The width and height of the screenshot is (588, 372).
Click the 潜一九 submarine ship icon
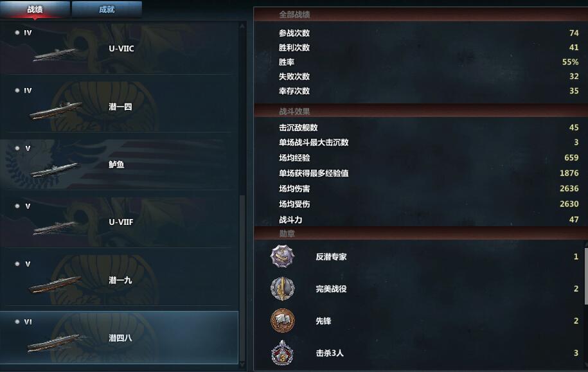click(x=55, y=285)
